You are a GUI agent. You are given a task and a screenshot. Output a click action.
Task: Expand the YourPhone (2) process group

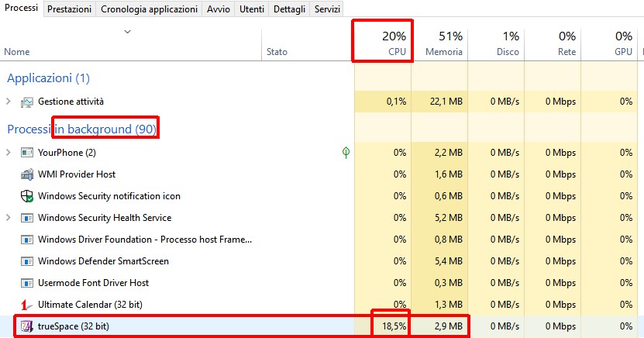[9, 153]
